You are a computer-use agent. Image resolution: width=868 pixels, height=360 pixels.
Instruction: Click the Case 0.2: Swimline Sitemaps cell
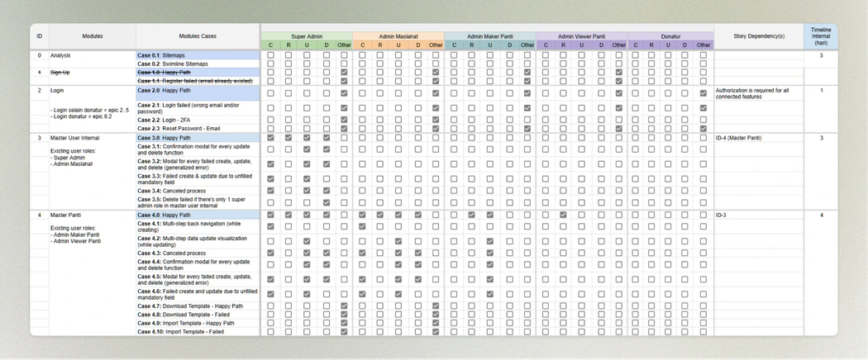198,64
